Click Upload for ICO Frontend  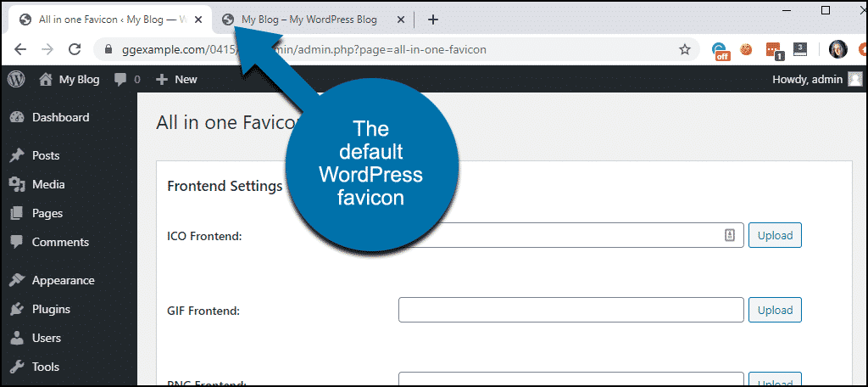tap(775, 235)
